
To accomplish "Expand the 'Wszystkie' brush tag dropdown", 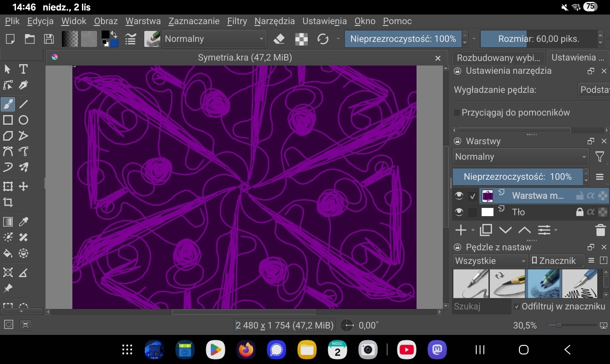I will [x=490, y=261].
